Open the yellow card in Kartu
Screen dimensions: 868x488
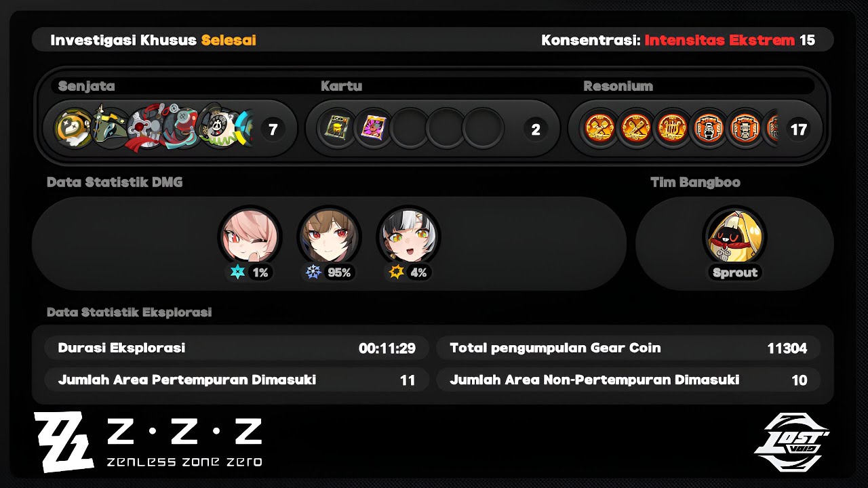(x=337, y=128)
